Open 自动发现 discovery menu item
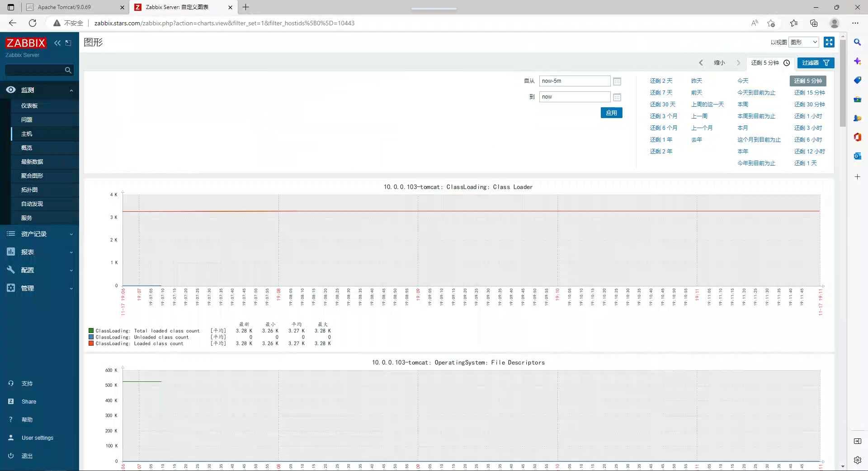Screen dimensions: 868x471 [x=32, y=204]
